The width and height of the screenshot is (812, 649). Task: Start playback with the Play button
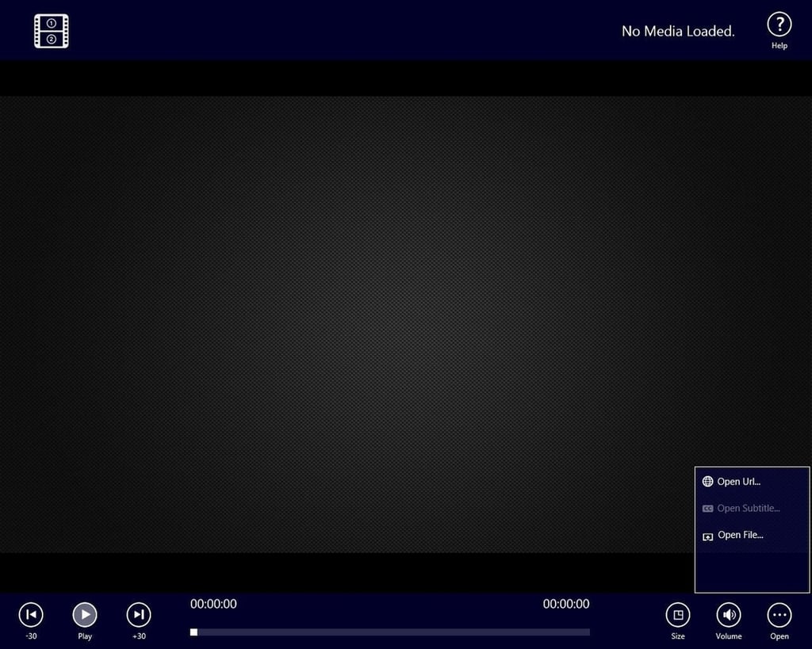click(85, 614)
